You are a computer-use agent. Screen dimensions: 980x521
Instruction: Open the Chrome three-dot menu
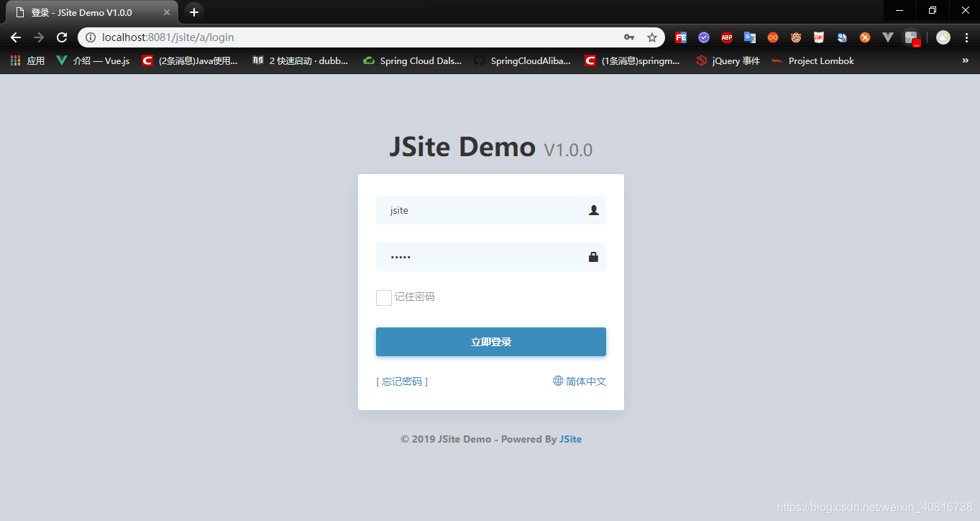tap(966, 37)
